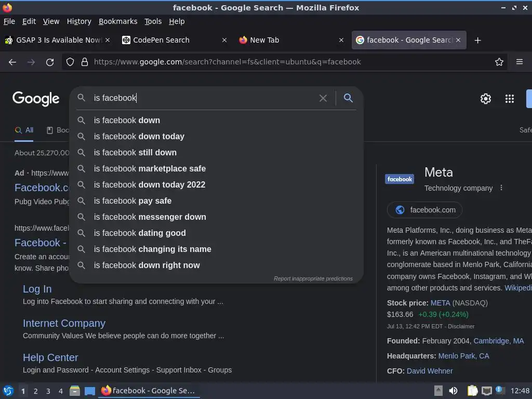532x399 pixels.
Task: Click the padlock site security icon
Action: pyautogui.click(x=85, y=62)
